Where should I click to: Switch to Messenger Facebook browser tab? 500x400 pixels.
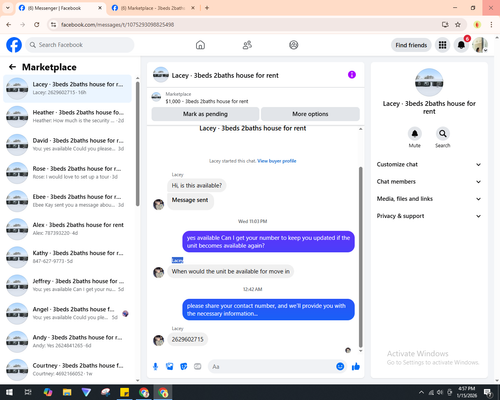click(60, 8)
